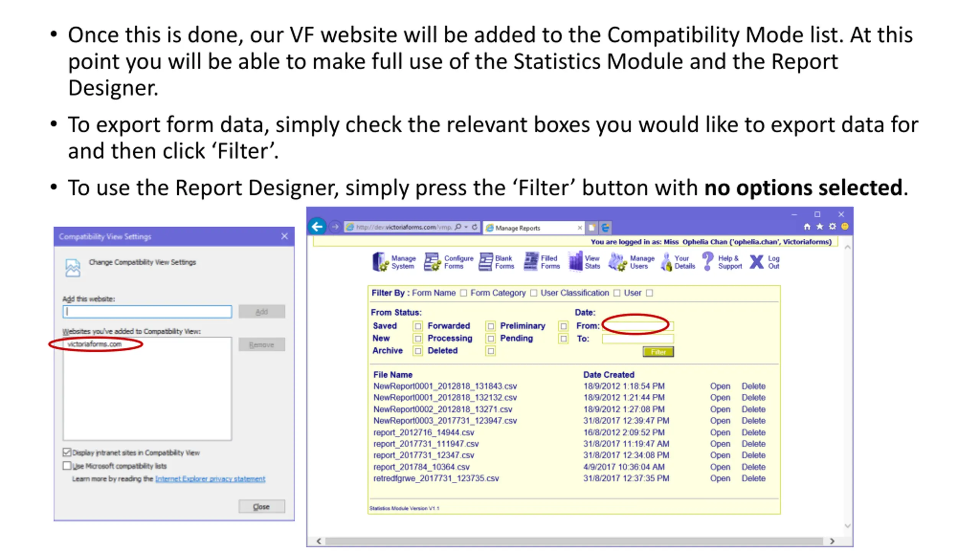The width and height of the screenshot is (980, 551).
Task: Go back with the browser back arrow
Action: click(x=317, y=227)
